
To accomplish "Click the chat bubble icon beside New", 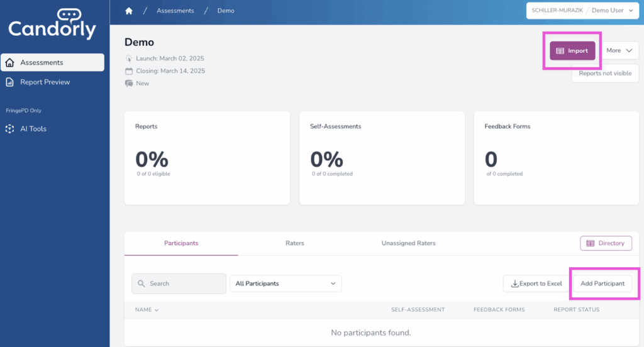I will point(129,84).
